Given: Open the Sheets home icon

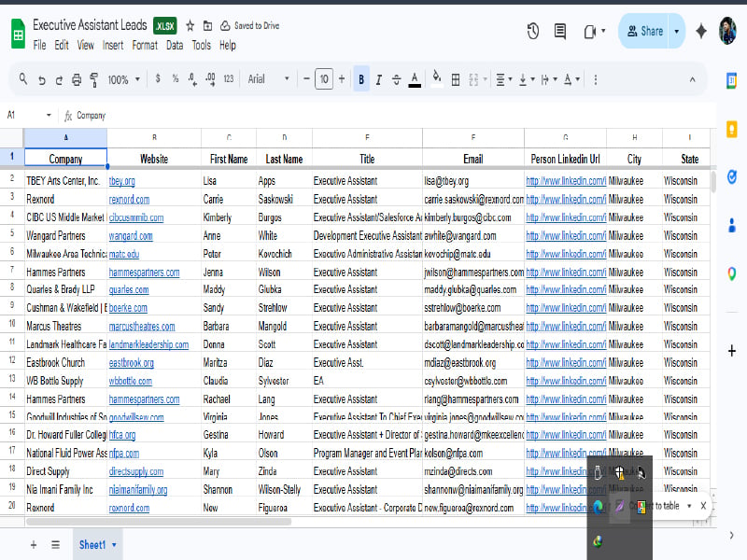Looking at the screenshot, I should pos(18,34).
